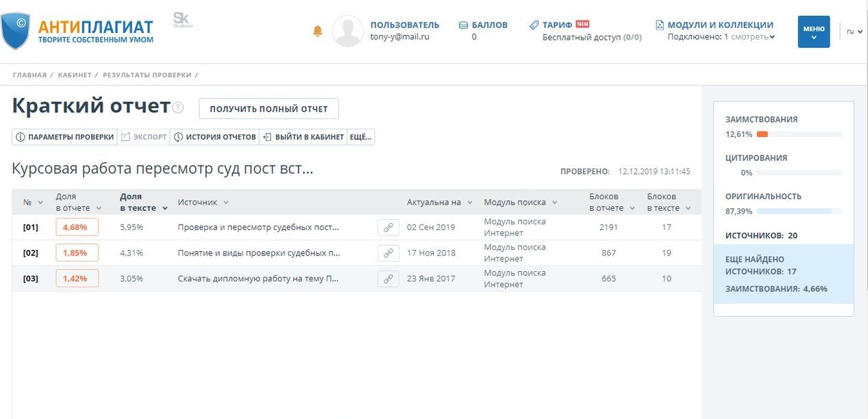This screenshot has height=419, width=868.
Task: Go to Кабинет breadcrumb link
Action: [74, 75]
